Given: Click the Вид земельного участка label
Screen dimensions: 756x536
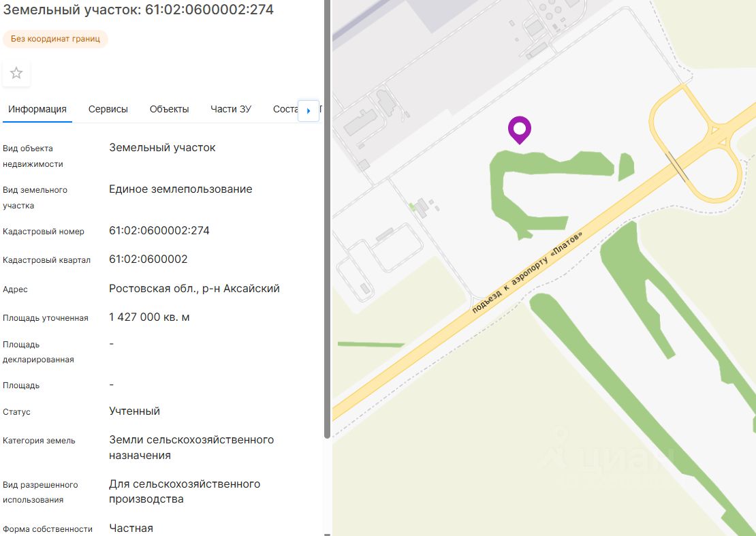Looking at the screenshot, I should point(35,198).
